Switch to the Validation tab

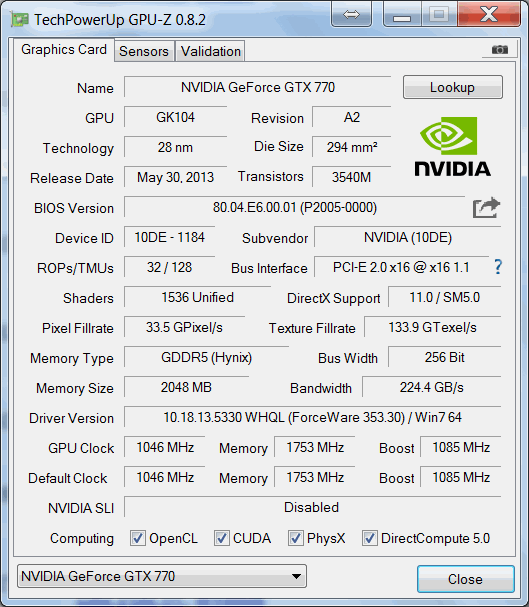point(211,51)
